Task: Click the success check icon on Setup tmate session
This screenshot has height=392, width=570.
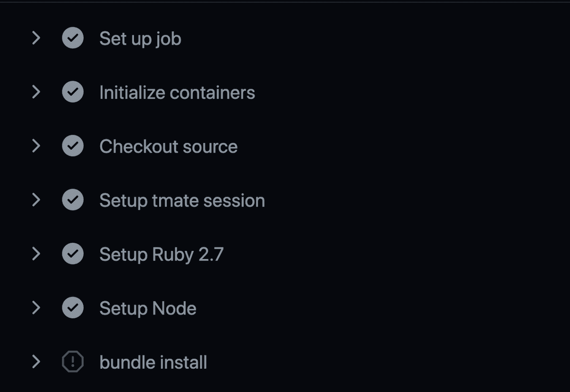Action: [x=72, y=200]
